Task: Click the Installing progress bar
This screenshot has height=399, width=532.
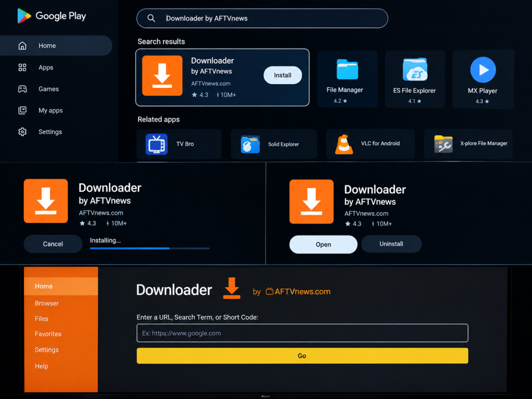Action: pos(150,248)
